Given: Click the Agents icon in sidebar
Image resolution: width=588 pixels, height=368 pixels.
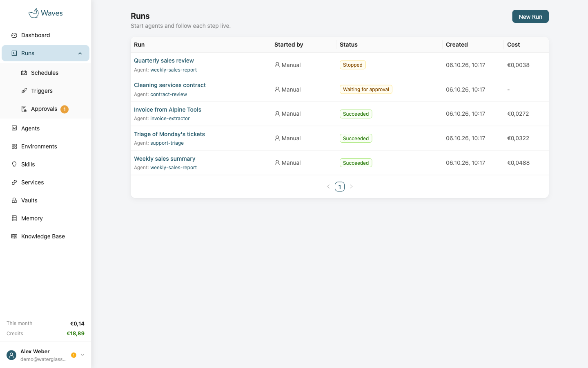Looking at the screenshot, I should coord(14,128).
